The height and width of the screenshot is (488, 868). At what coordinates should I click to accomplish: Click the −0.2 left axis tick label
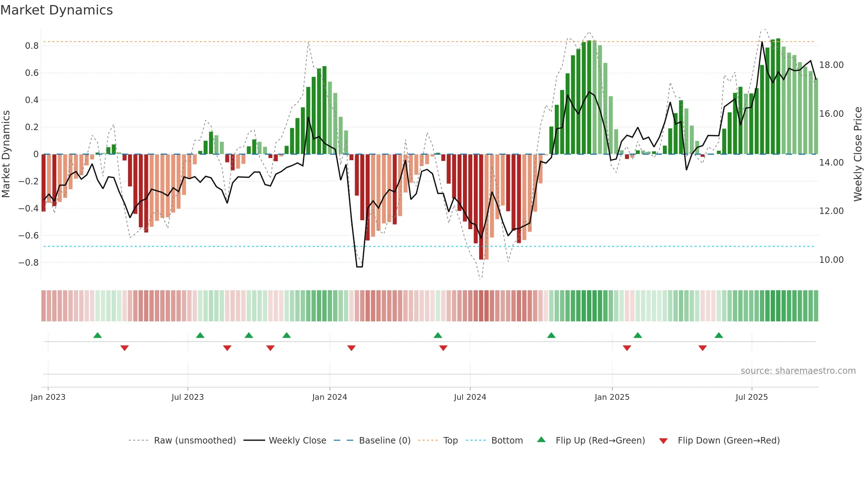tap(29, 181)
